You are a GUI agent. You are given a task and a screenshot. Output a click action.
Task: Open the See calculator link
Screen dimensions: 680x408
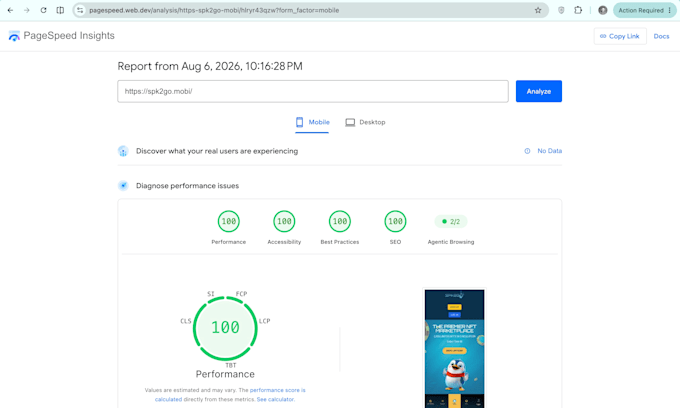(x=275, y=399)
